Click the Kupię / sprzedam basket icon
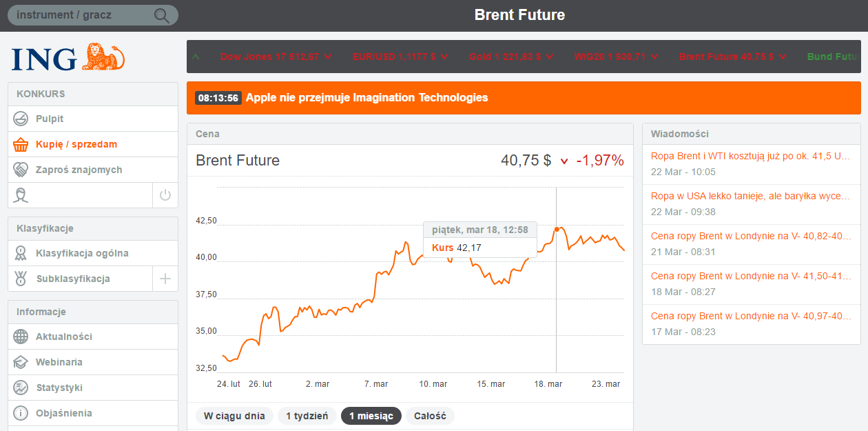Viewport: 868px width, 431px height. (21, 144)
